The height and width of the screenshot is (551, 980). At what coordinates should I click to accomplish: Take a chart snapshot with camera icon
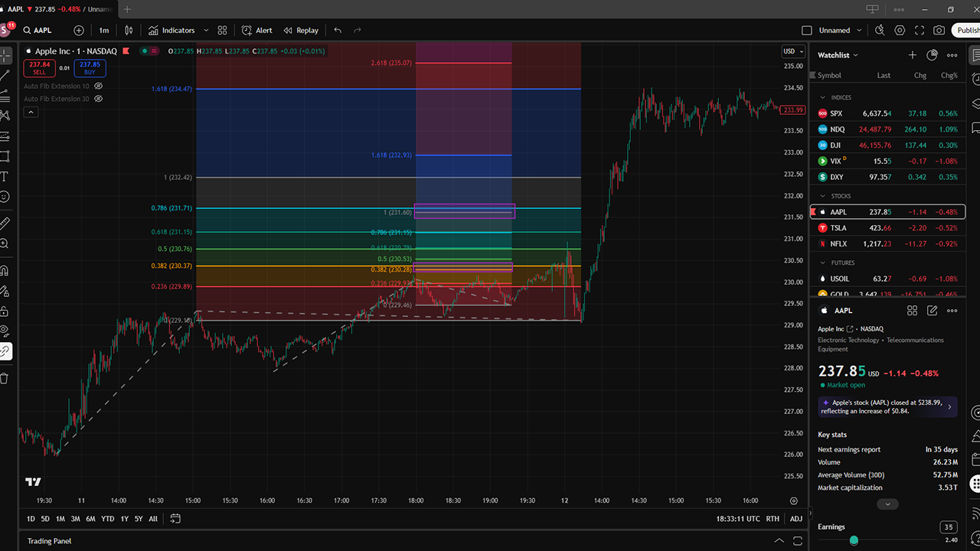click(x=939, y=31)
